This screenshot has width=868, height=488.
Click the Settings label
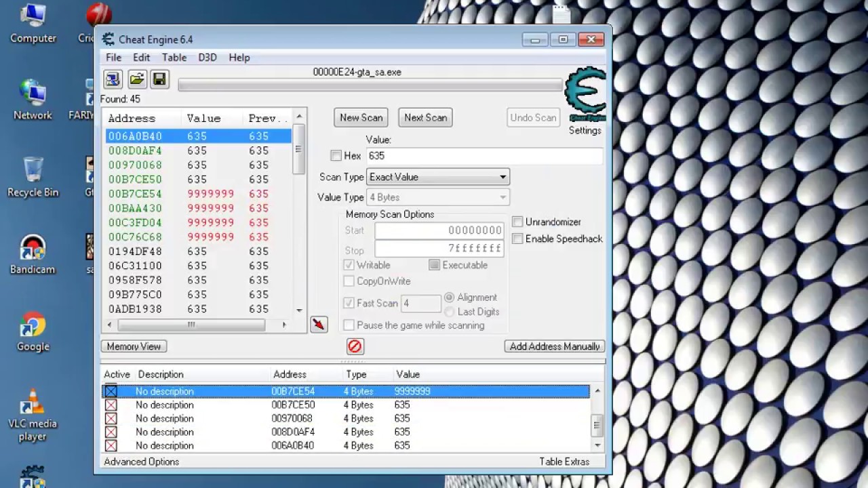[585, 130]
